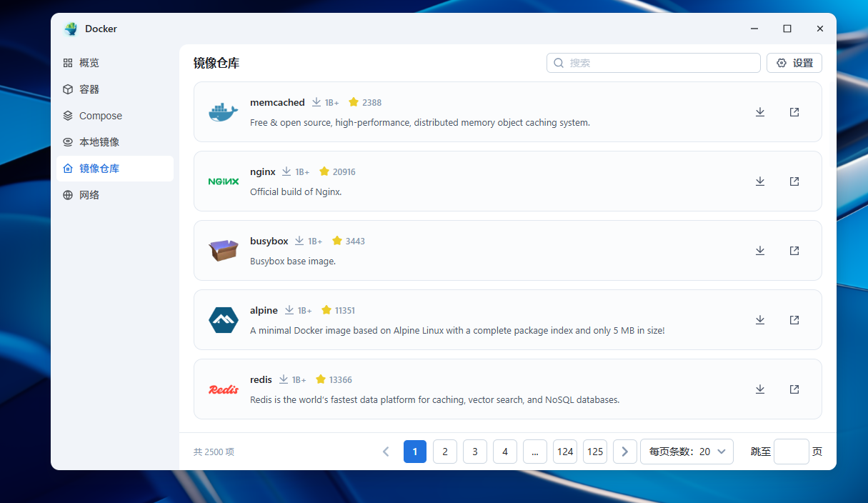868x503 pixels.
Task: Download the redis image
Action: [760, 389]
